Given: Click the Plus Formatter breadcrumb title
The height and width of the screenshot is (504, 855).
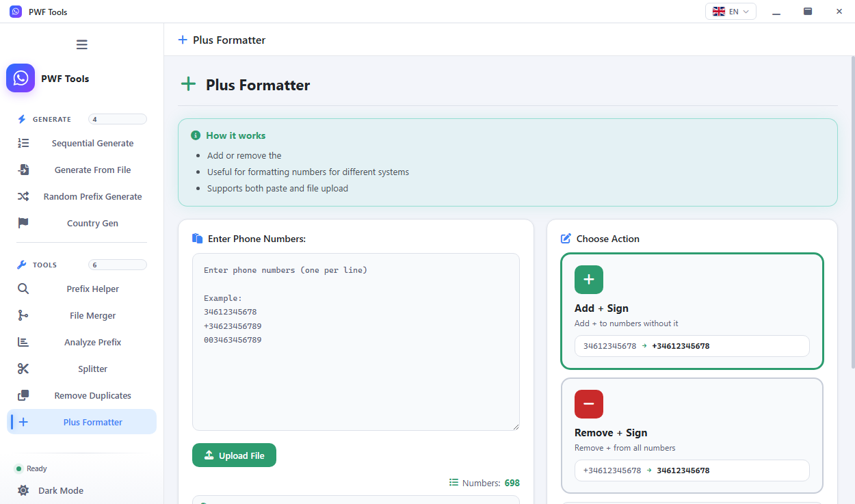Looking at the screenshot, I should click(x=229, y=40).
